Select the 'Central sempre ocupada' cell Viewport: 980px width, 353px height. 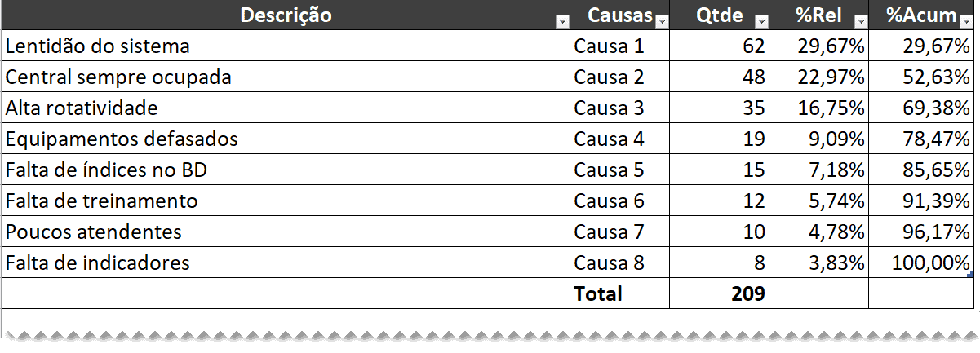[286, 77]
